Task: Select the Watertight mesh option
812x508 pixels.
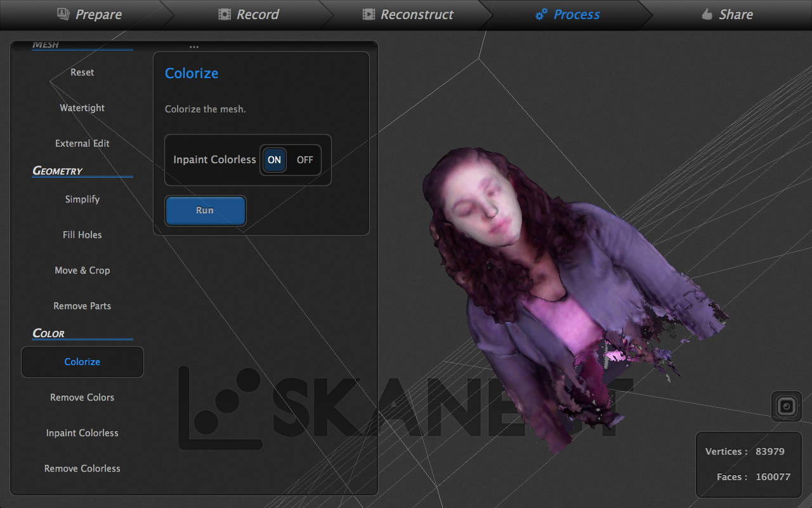Action: 82,107
